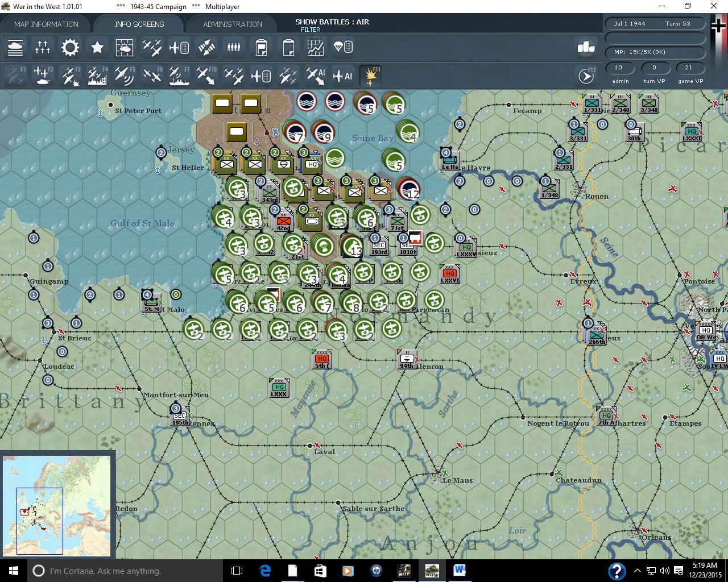Image resolution: width=728 pixels, height=582 pixels.
Task: Open the losses screen with crosses icon
Action: click(x=43, y=47)
